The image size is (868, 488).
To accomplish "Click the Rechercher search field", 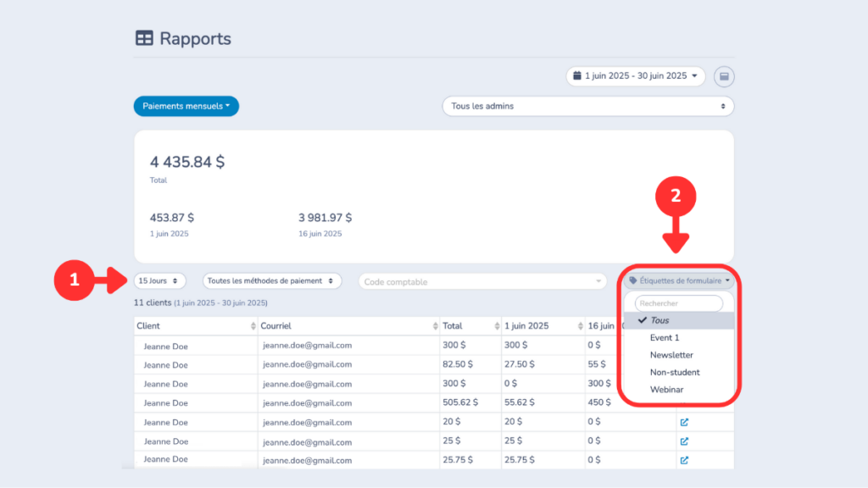I will click(x=678, y=303).
